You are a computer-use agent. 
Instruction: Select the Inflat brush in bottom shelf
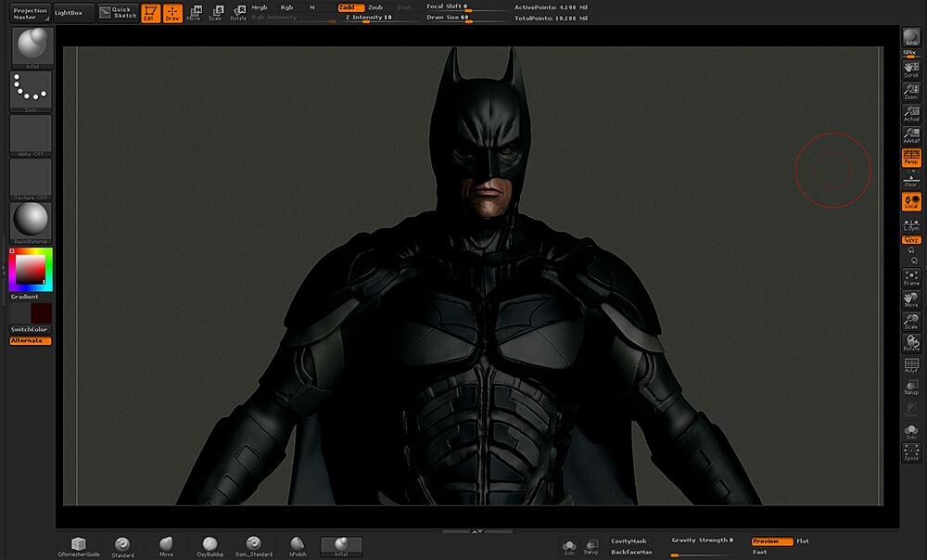(x=341, y=547)
